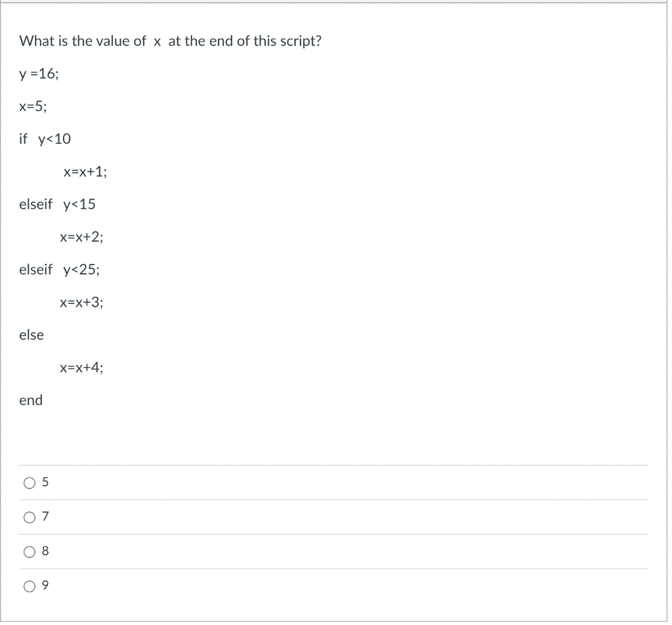Click the end keyword line
This screenshot has width=672, height=625.
click(x=30, y=400)
